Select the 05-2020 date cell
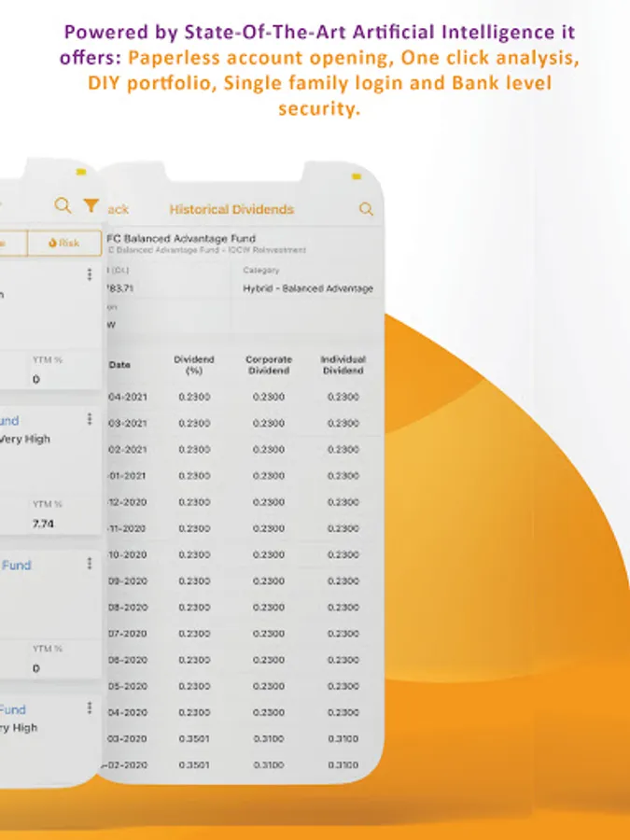The width and height of the screenshot is (630, 840). click(128, 686)
